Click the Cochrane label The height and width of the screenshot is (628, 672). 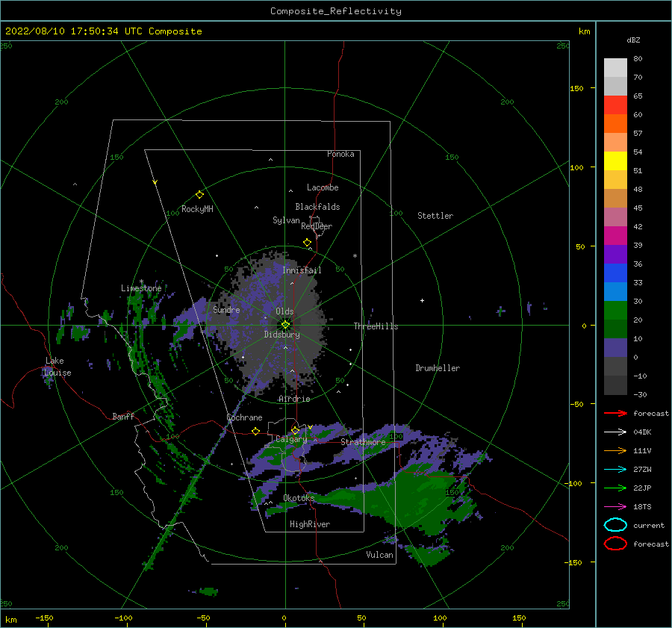pyautogui.click(x=244, y=417)
